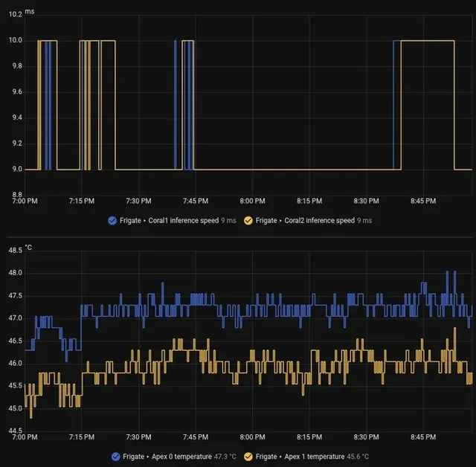Click the 7:45 PM label on inference chart
The width and height of the screenshot is (476, 467).
[196, 202]
